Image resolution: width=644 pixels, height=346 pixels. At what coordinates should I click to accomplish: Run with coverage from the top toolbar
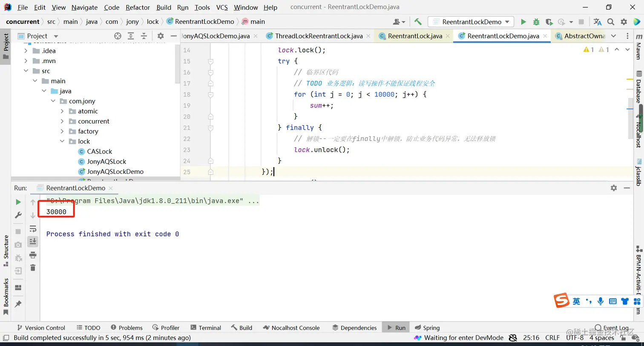549,22
